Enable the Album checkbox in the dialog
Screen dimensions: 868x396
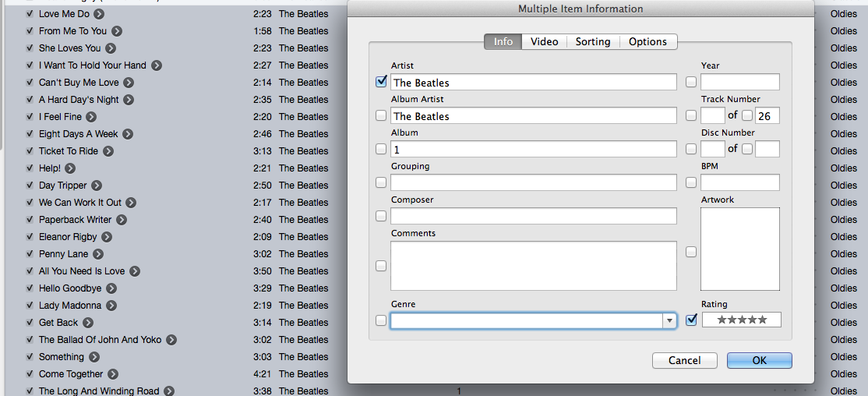(381, 149)
